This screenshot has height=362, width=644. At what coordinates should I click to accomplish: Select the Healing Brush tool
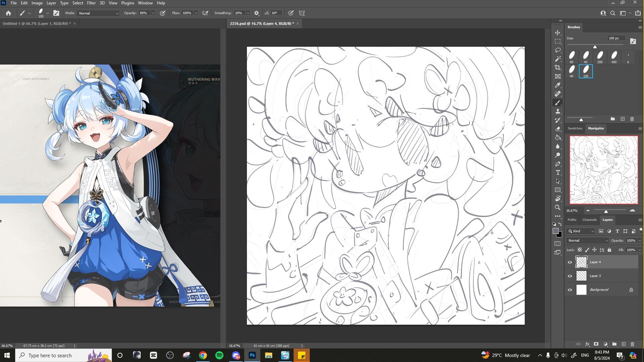558,94
